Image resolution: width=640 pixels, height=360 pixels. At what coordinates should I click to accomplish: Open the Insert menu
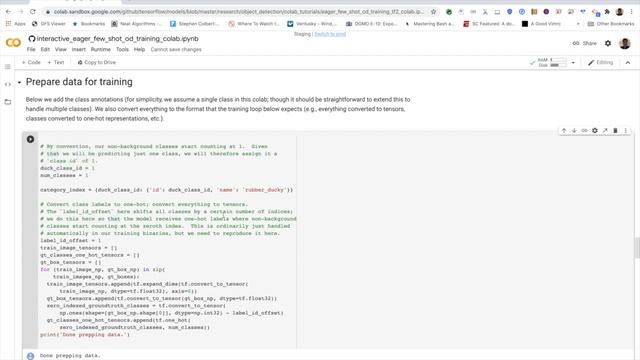tap(78, 49)
